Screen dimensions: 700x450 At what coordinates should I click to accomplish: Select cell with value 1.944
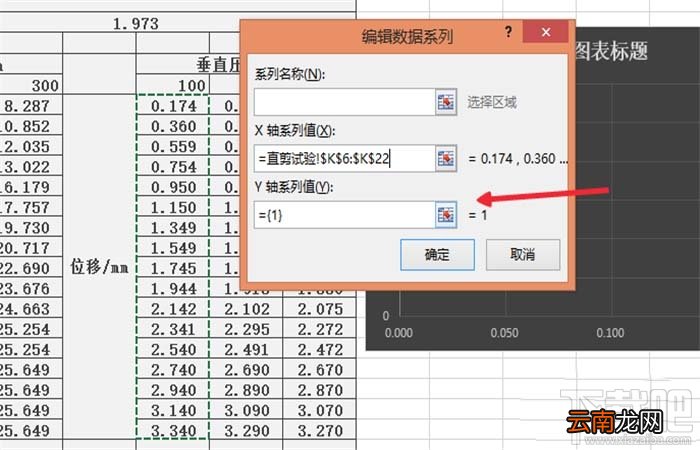tap(173, 288)
